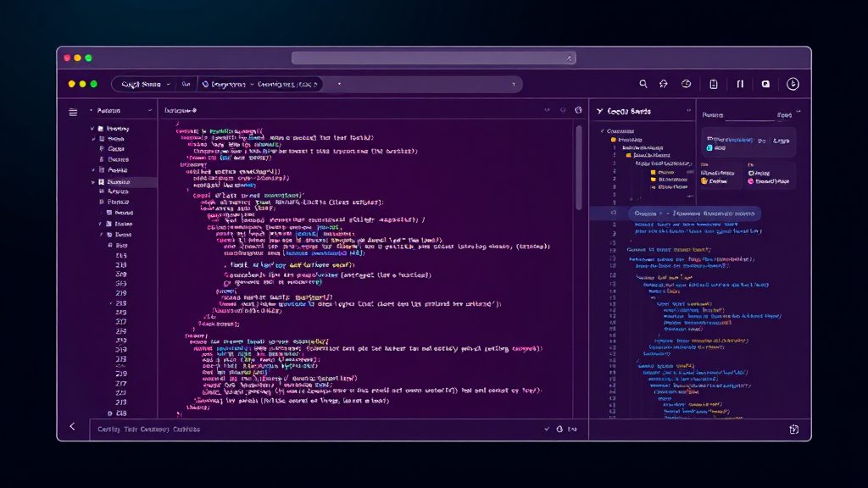Focus the underlined text field in the far-right panel
Screen dimensions: 868x488
click(x=749, y=115)
